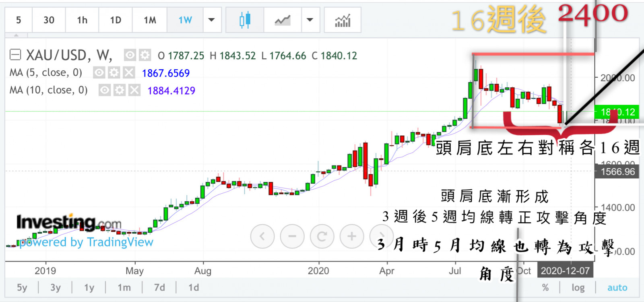
Task: Open settings gear for MA (5, close, 0)
Action: click(114, 72)
